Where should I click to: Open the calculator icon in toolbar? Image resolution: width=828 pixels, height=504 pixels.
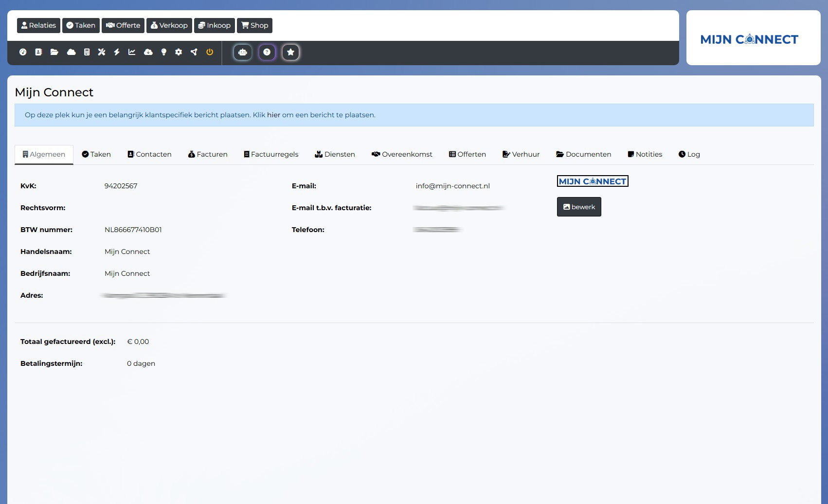tap(87, 52)
